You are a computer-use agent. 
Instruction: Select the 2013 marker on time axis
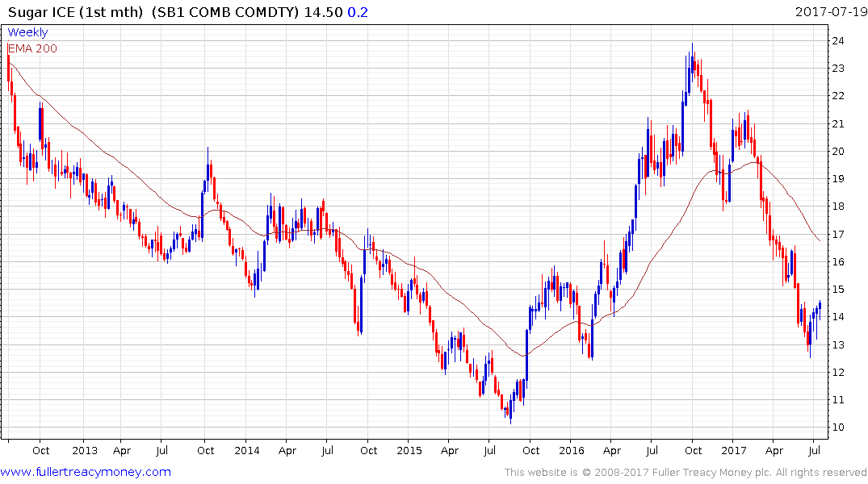[x=84, y=450]
